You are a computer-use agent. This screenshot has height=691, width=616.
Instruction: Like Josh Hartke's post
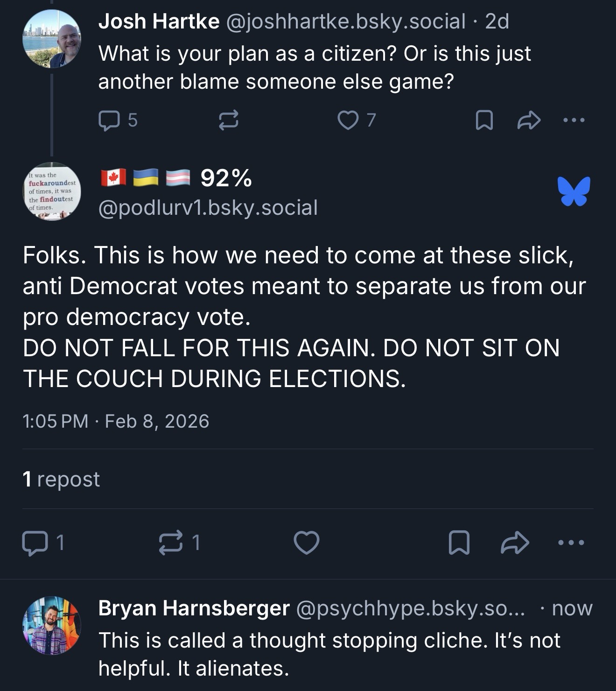(x=347, y=120)
